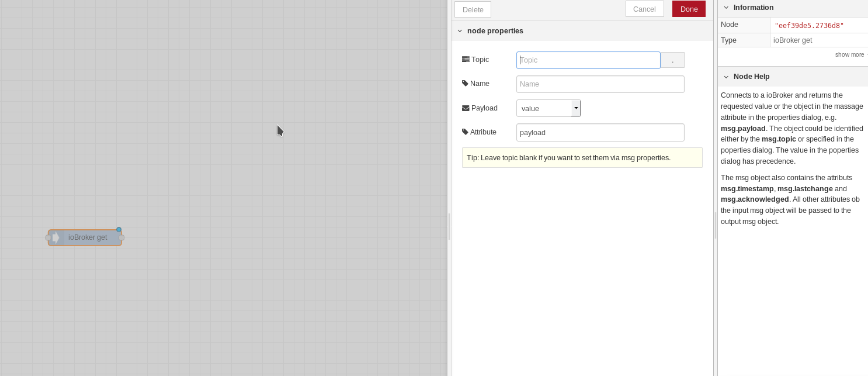Click the ioBroker get type value
This screenshot has height=376, width=868.
(x=793, y=40)
